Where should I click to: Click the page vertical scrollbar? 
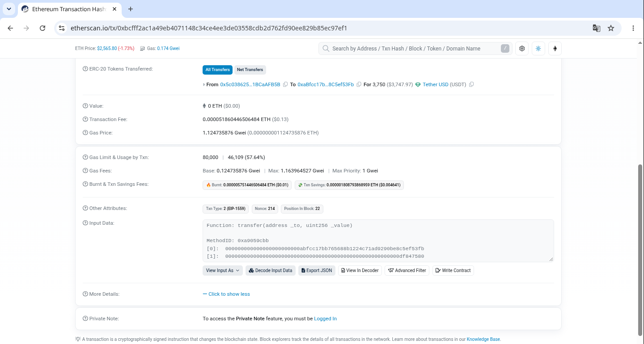[x=640, y=249]
